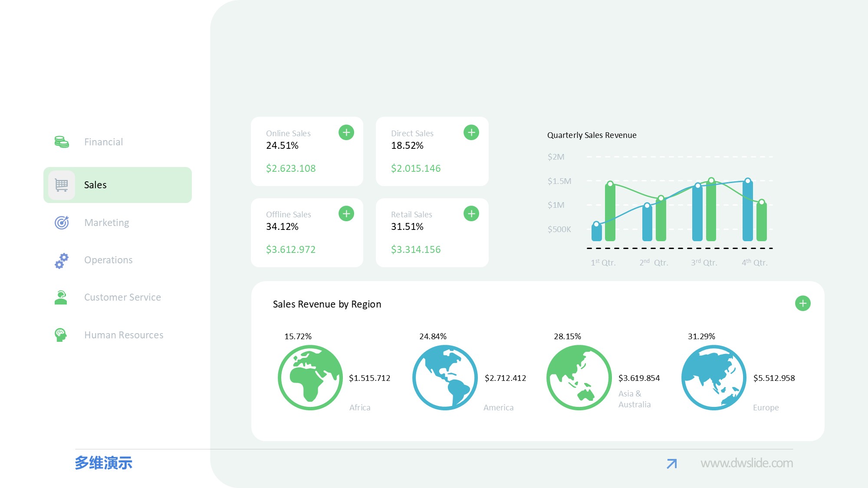This screenshot has width=868, height=488.
Task: Expand the Offline Sales card
Action: 346,213
